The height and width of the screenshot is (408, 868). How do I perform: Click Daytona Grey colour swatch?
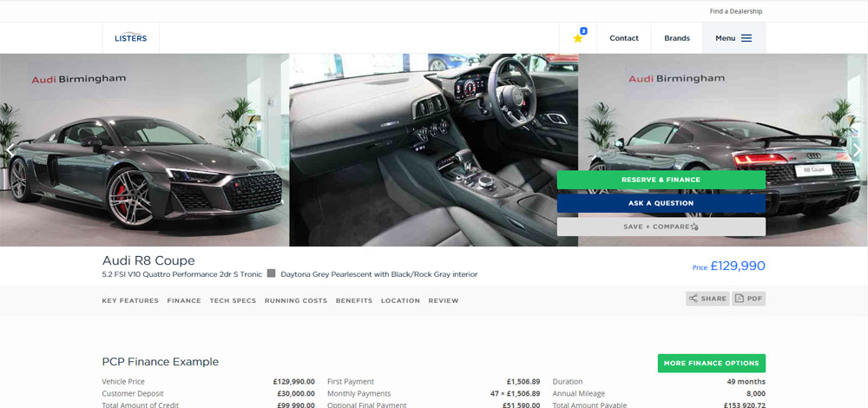[272, 273]
